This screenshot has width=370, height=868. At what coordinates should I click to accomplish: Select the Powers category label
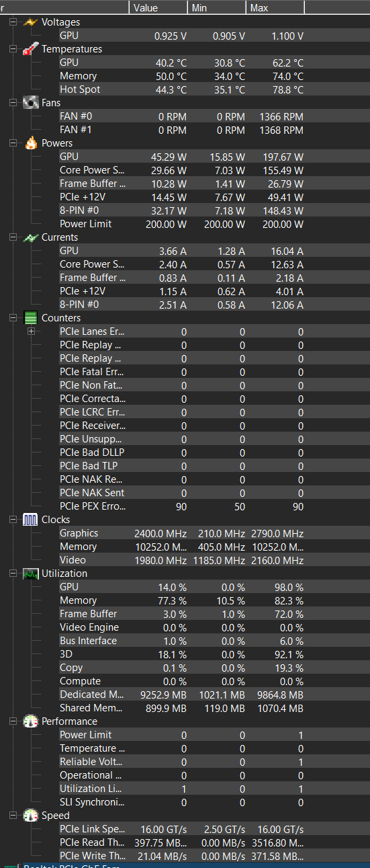(x=58, y=143)
